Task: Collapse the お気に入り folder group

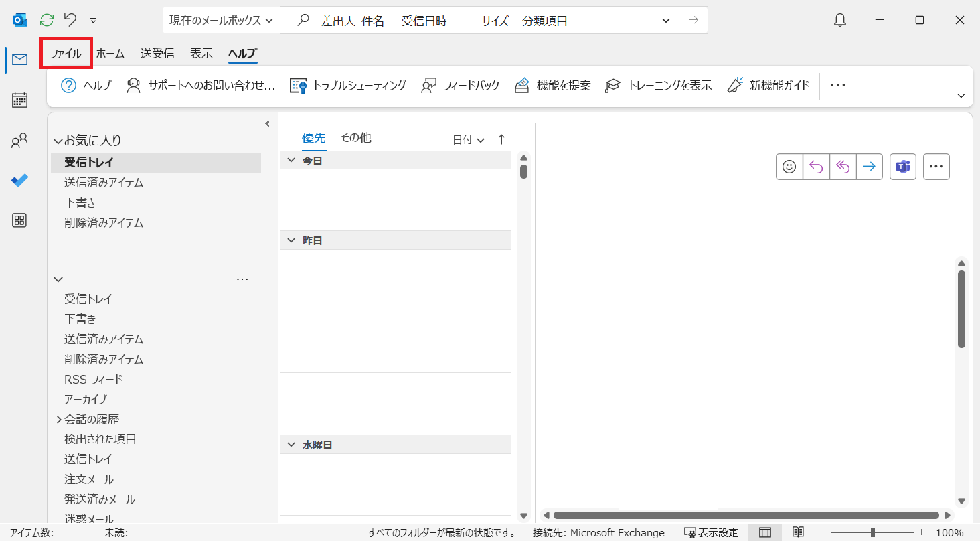Action: coord(58,141)
